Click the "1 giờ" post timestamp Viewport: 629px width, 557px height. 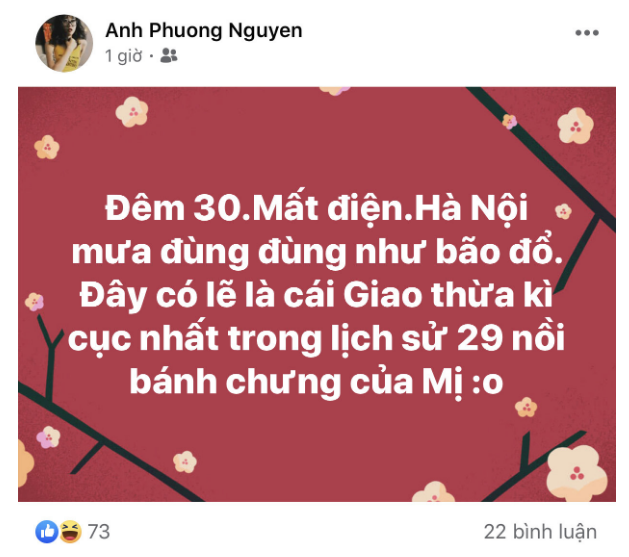click(x=124, y=56)
